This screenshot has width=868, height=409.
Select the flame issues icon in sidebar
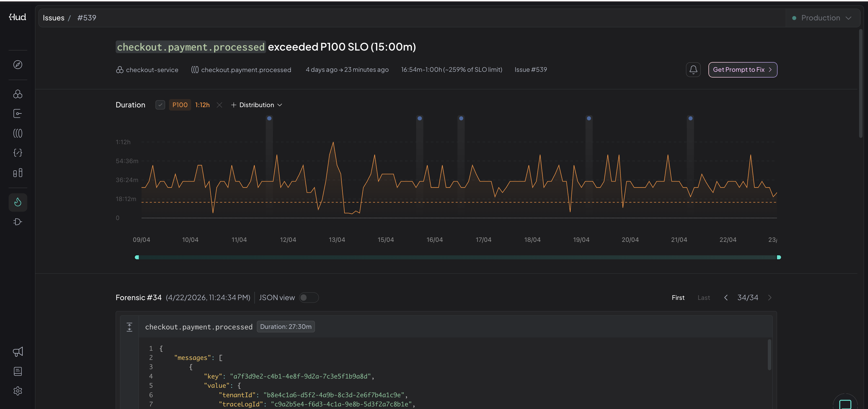[x=18, y=202]
